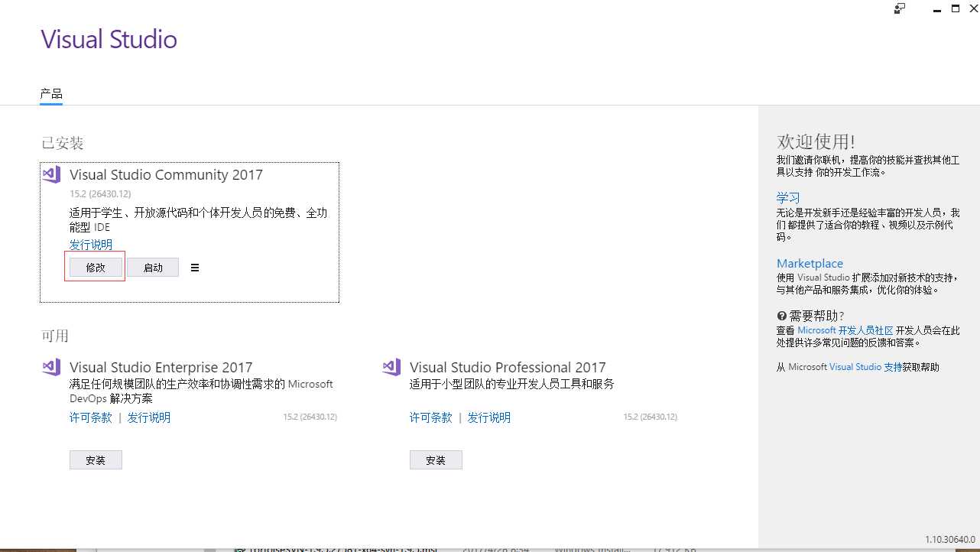Click the Visual Studio Professional 2017 title text

tap(508, 367)
